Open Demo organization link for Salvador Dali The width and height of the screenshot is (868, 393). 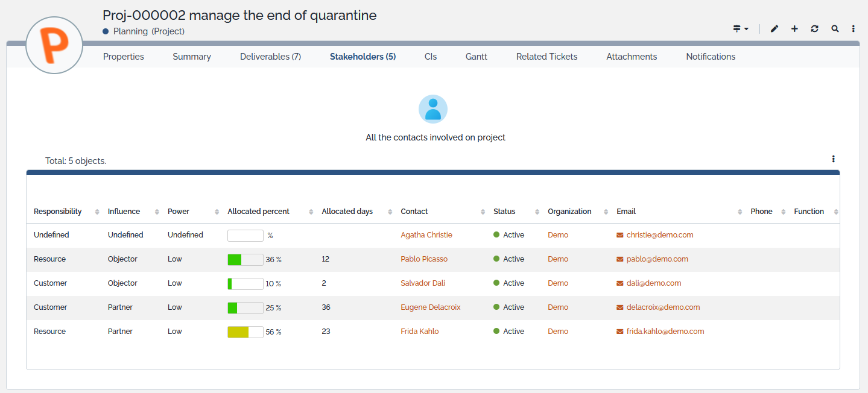point(558,283)
